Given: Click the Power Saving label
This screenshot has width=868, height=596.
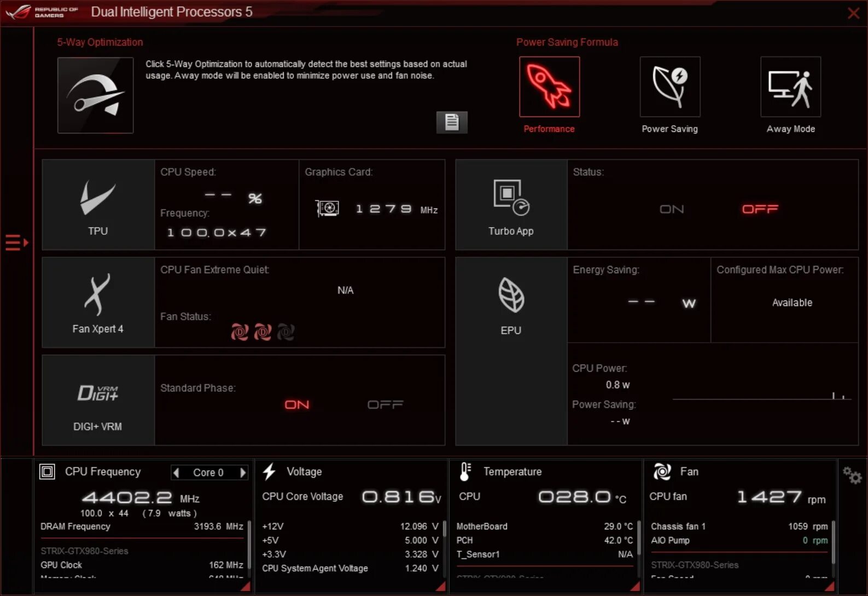Looking at the screenshot, I should point(670,129).
